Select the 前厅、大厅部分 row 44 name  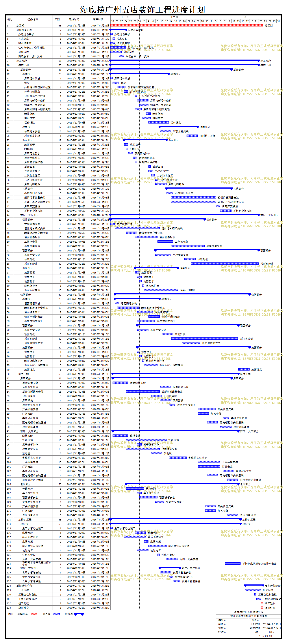tap(30, 215)
